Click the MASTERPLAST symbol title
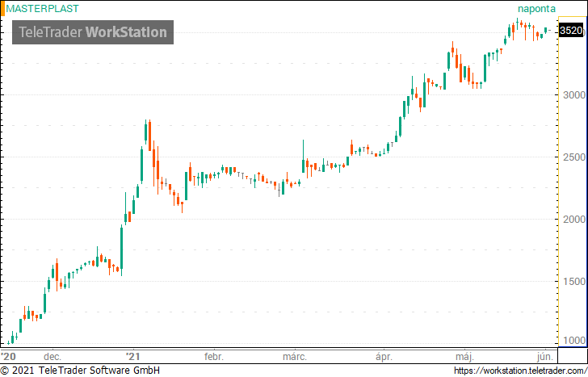Viewport: 588px width, 377px height. 42,9
